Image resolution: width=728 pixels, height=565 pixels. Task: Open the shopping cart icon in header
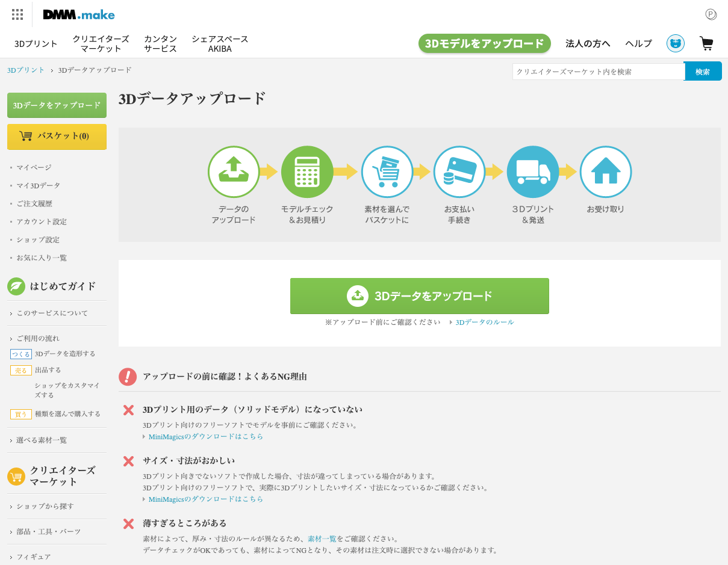point(706,43)
